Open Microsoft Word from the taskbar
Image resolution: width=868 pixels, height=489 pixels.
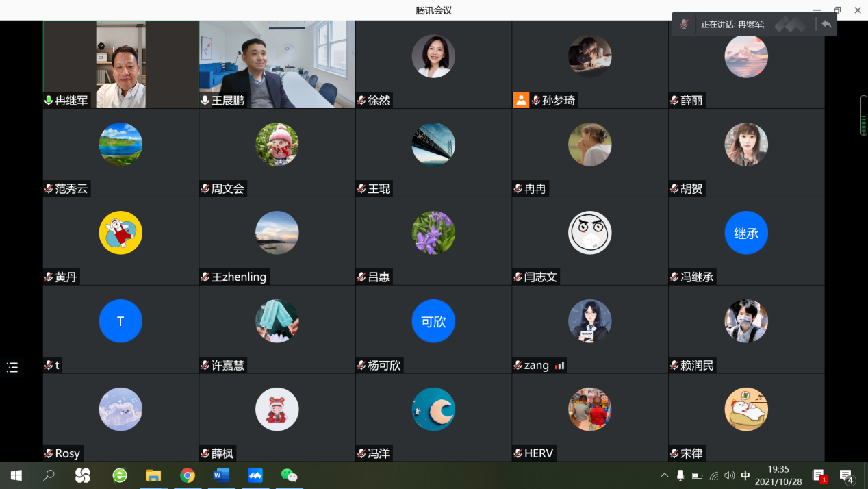[221, 475]
